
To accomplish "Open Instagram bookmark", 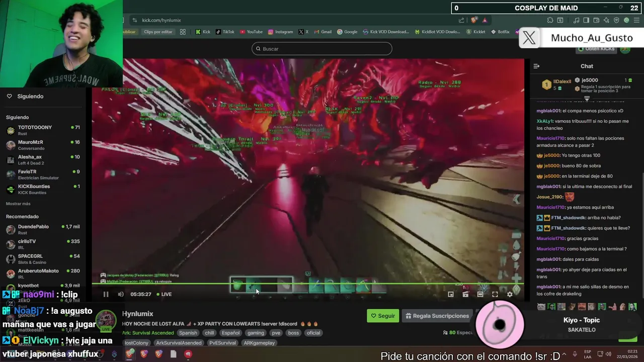I will (280, 32).
